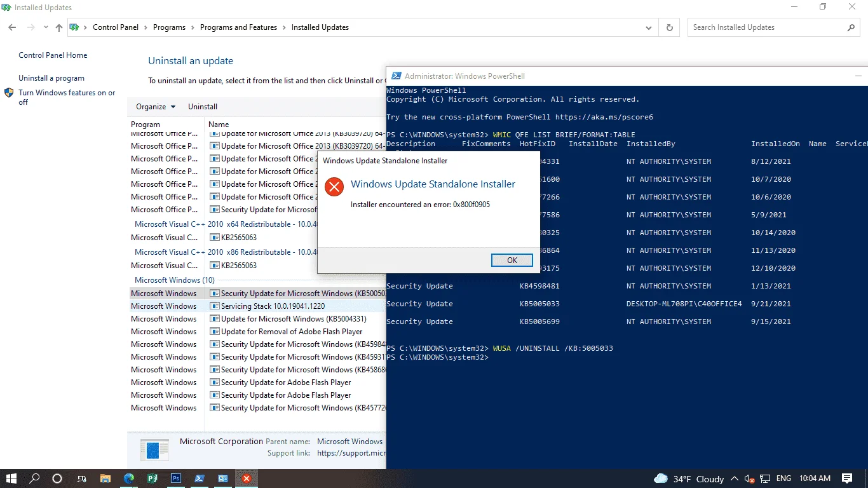Click the search magnifier in Installed Updates
The height and width of the screenshot is (488, 868).
click(851, 27)
